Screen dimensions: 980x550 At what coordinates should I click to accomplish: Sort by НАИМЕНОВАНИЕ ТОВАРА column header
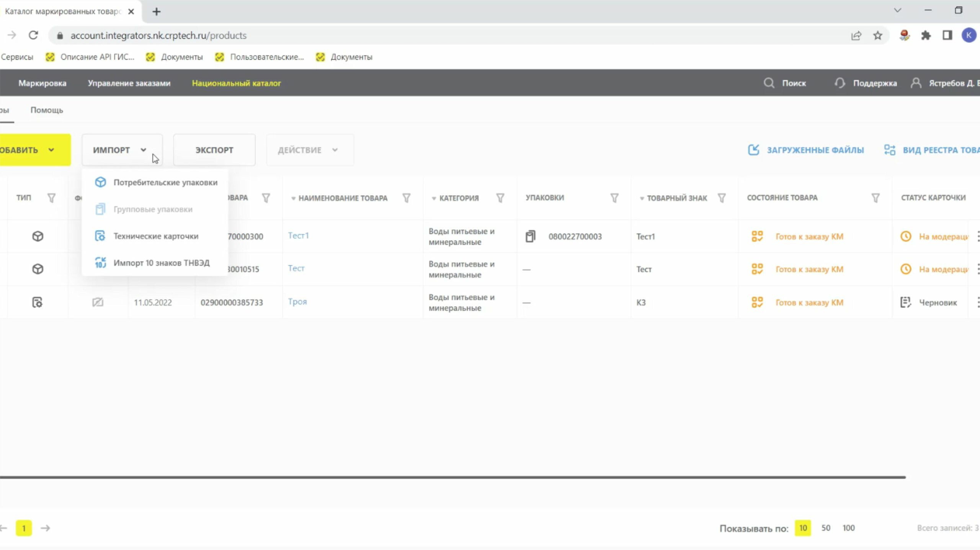pyautogui.click(x=339, y=198)
